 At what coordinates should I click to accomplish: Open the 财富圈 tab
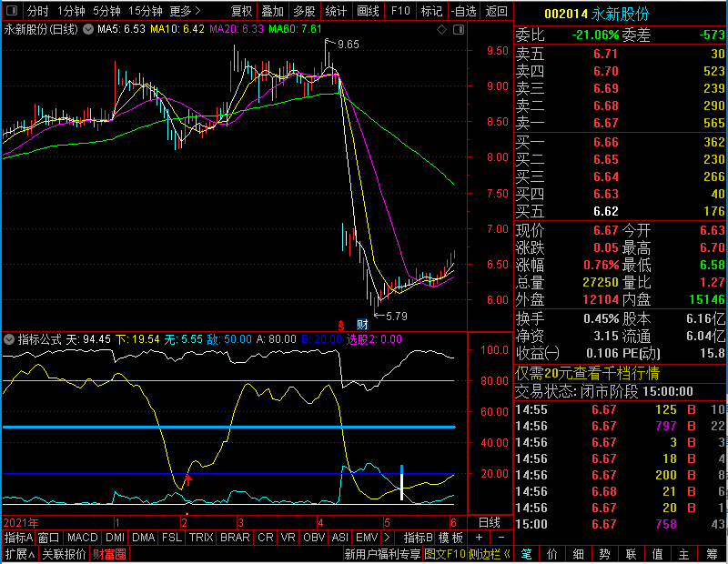[x=109, y=554]
